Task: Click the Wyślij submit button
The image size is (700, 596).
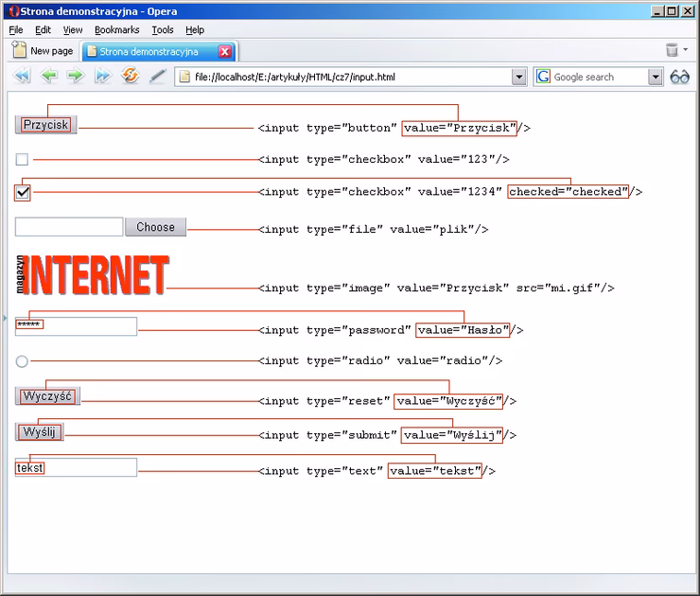Action: (x=40, y=432)
